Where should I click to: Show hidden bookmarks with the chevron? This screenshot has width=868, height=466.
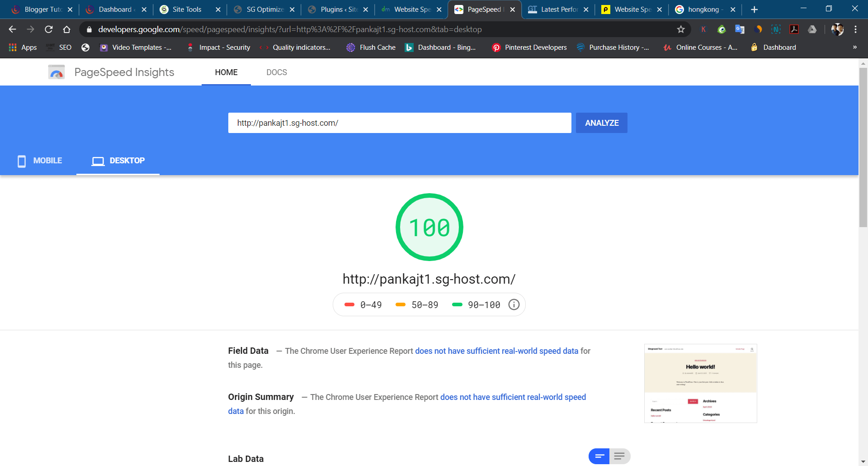(854, 47)
